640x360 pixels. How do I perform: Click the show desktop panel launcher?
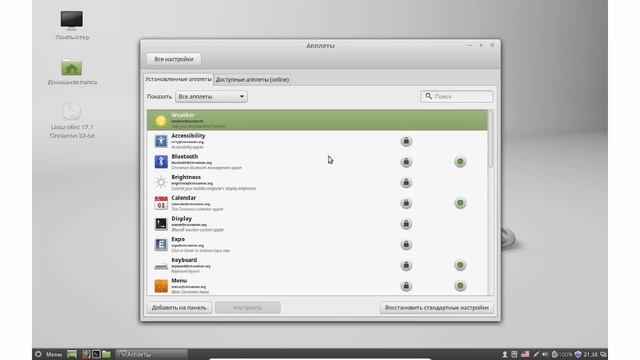pos(72,354)
